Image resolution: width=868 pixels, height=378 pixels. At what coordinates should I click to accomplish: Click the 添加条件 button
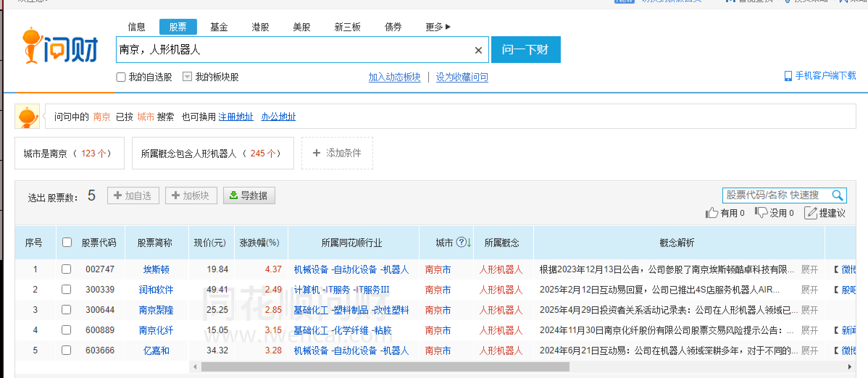click(x=337, y=153)
